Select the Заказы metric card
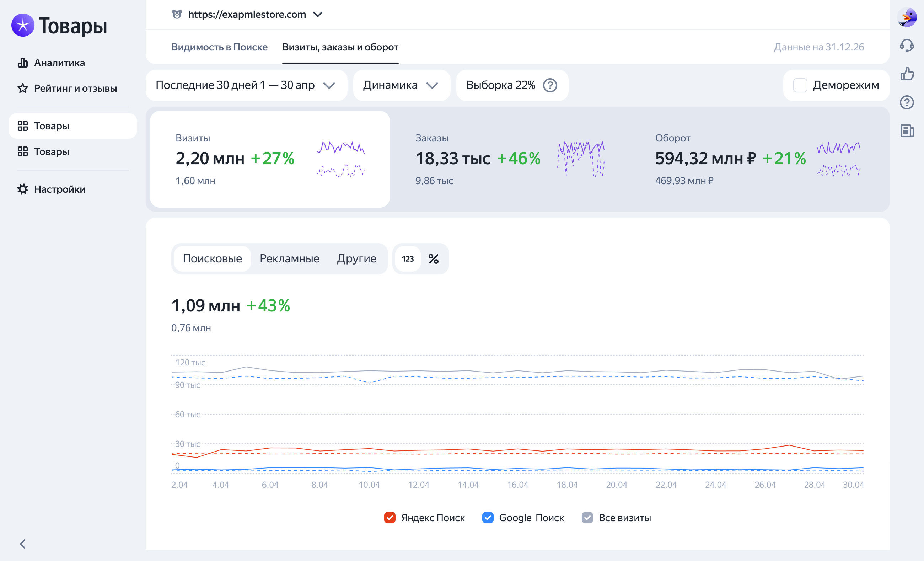924x561 pixels. (x=510, y=159)
